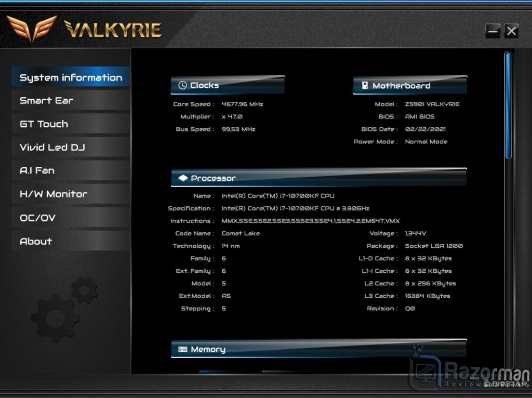Click the Valkyrie winged logo
The height and width of the screenshot is (398, 532).
pos(32,28)
